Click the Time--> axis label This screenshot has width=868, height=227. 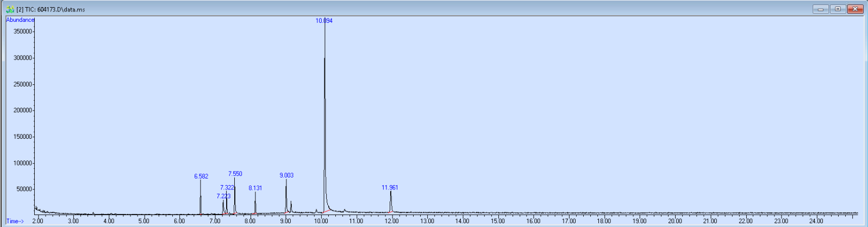[x=15, y=222]
